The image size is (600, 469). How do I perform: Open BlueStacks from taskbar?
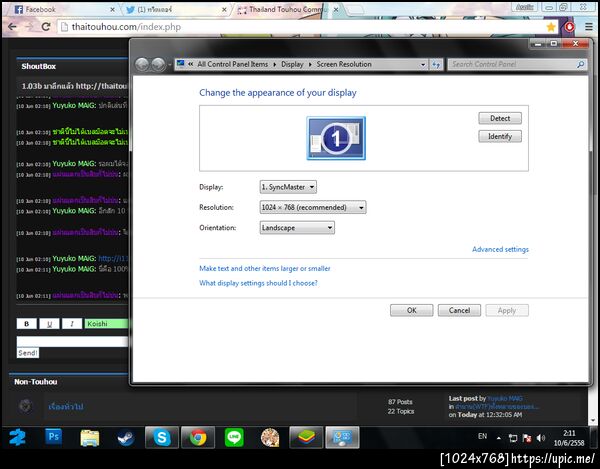click(306, 437)
